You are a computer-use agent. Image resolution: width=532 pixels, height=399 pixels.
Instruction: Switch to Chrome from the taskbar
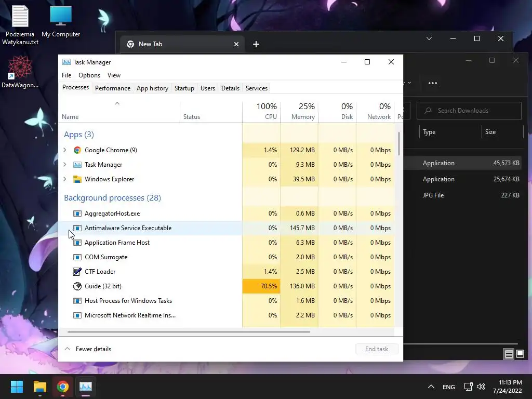(x=63, y=387)
